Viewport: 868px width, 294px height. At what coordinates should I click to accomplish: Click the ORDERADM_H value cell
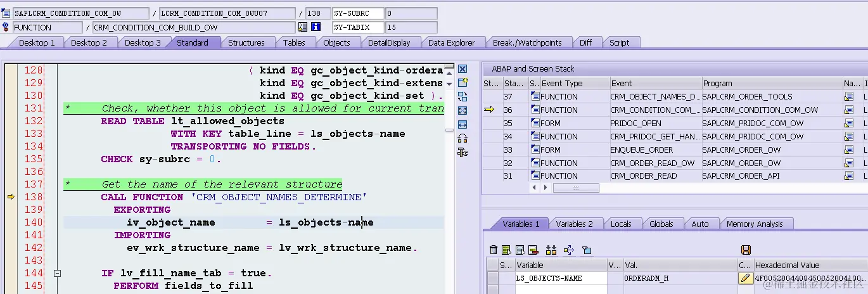click(680, 278)
